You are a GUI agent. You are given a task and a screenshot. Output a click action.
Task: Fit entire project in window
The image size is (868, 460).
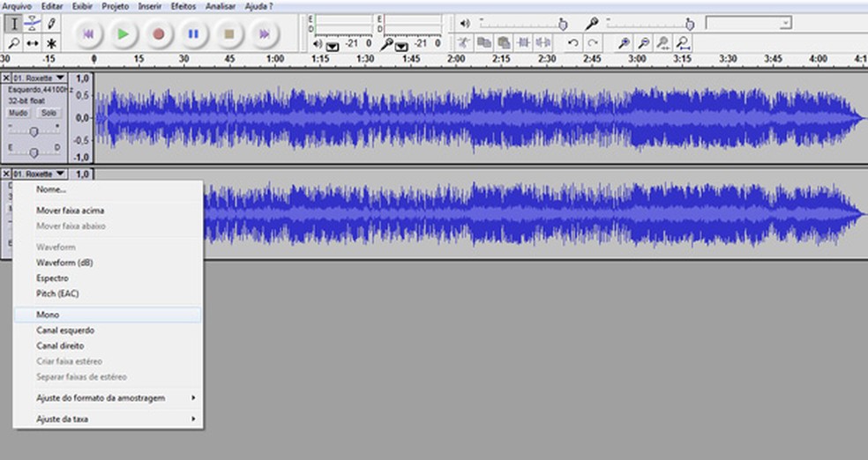coord(683,42)
